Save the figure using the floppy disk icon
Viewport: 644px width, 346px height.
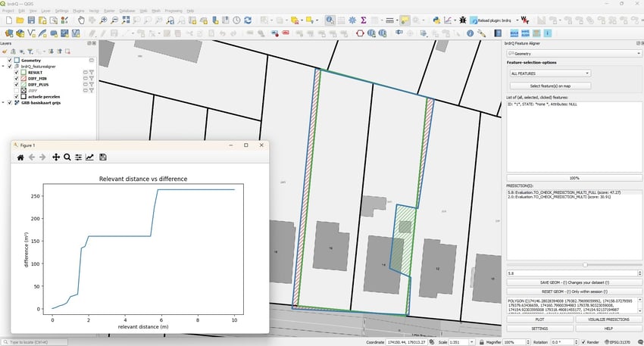(103, 157)
